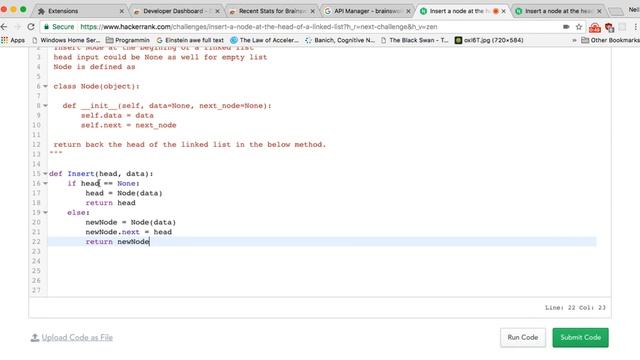This screenshot has width=640, height=360.
Task: Click the line number 27 in the gutter
Action: click(x=36, y=290)
